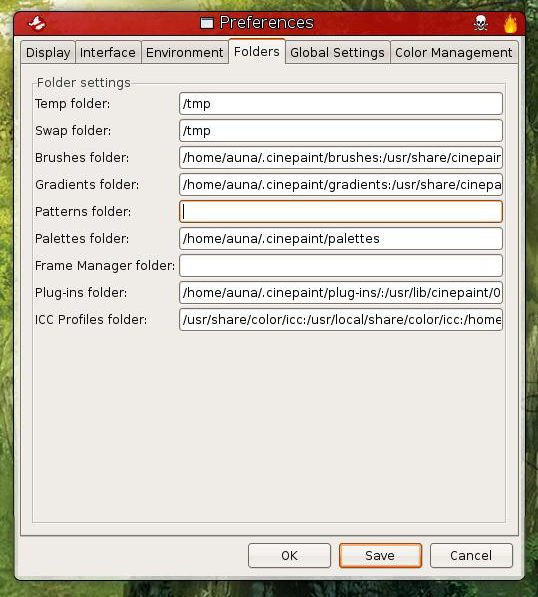Click the 'Temp folder:' label
This screenshot has height=597, width=538.
pyautogui.click(x=73, y=104)
